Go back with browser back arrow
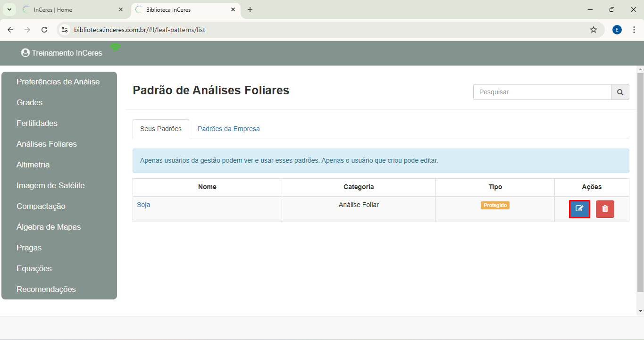This screenshot has width=644, height=340. (10, 30)
